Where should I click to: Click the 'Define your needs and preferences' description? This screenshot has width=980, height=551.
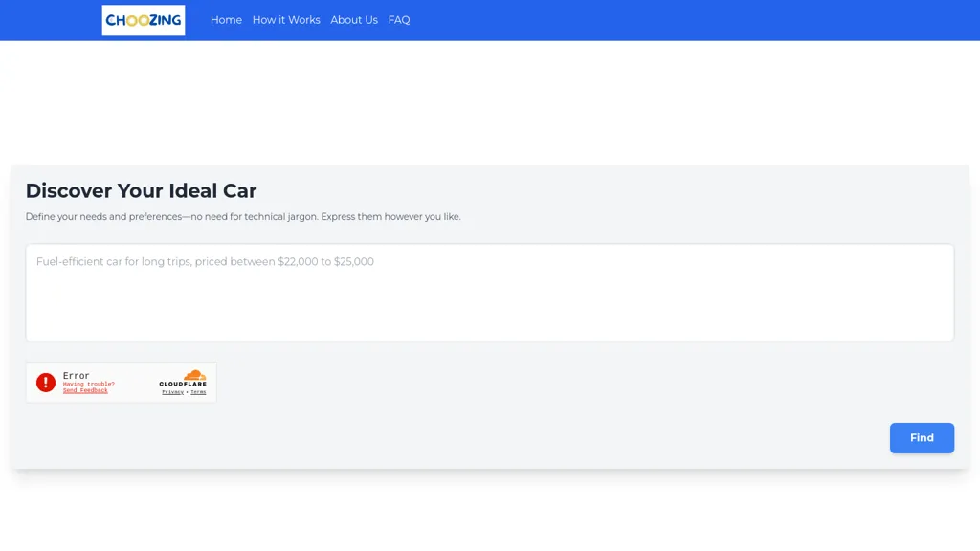pos(243,217)
